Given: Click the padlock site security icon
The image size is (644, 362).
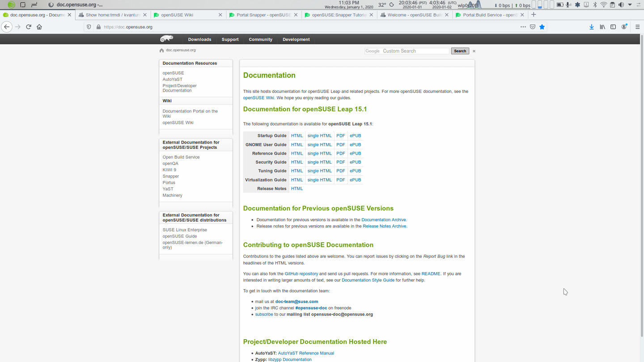Looking at the screenshot, I should pyautogui.click(x=98, y=27).
